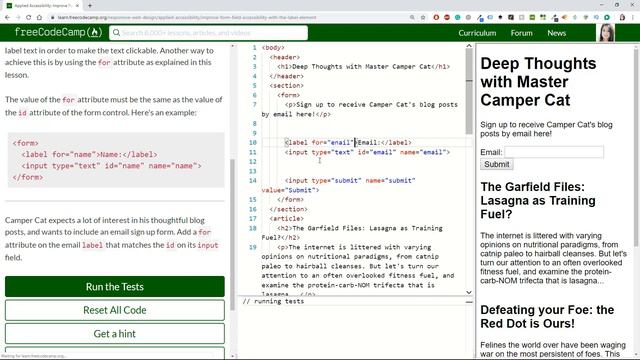
Task: Go back using the browser back arrow
Action: click(x=7, y=18)
